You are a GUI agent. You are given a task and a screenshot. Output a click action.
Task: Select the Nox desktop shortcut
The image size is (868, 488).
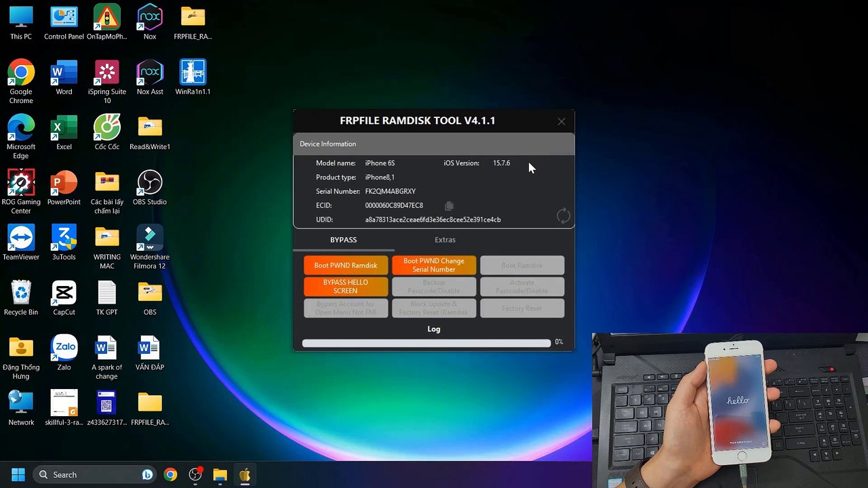click(150, 23)
